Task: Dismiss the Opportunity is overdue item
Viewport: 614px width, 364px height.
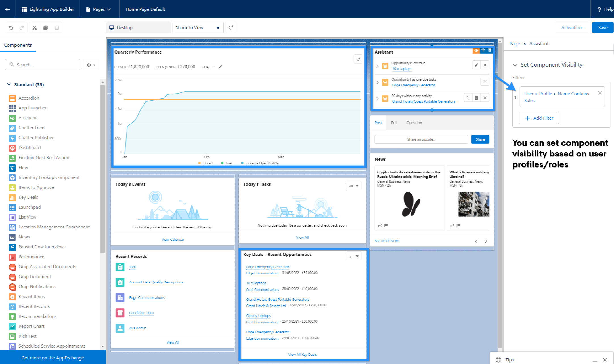Action: pos(485,65)
